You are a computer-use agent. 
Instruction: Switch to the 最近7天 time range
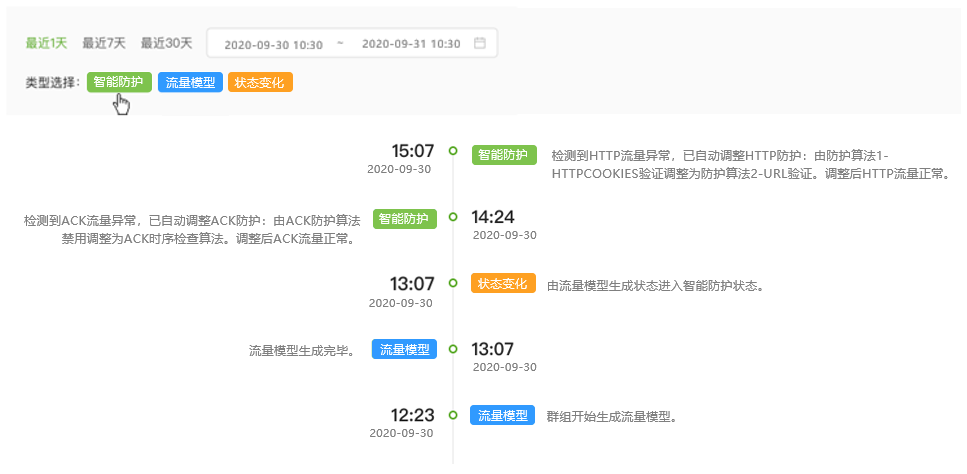point(104,43)
